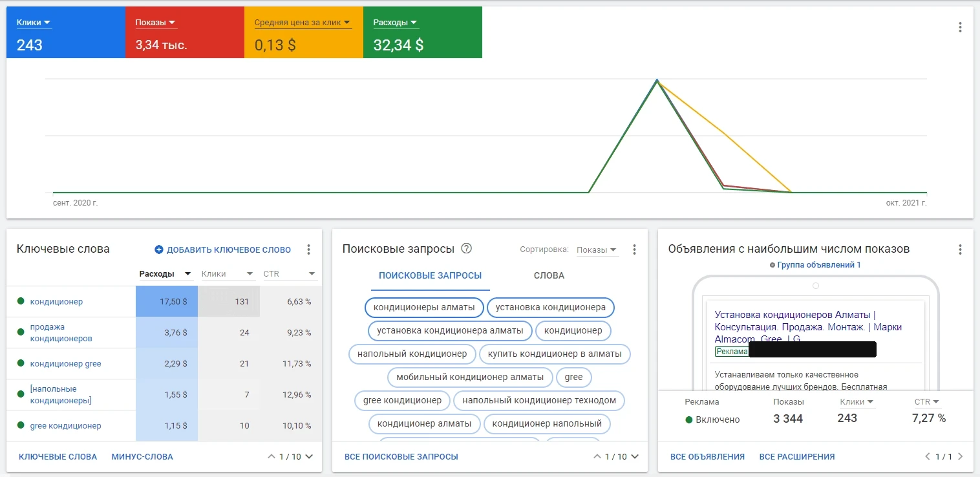
Task: Open the Ключевые слова card three-dot menu
Action: [x=308, y=249]
